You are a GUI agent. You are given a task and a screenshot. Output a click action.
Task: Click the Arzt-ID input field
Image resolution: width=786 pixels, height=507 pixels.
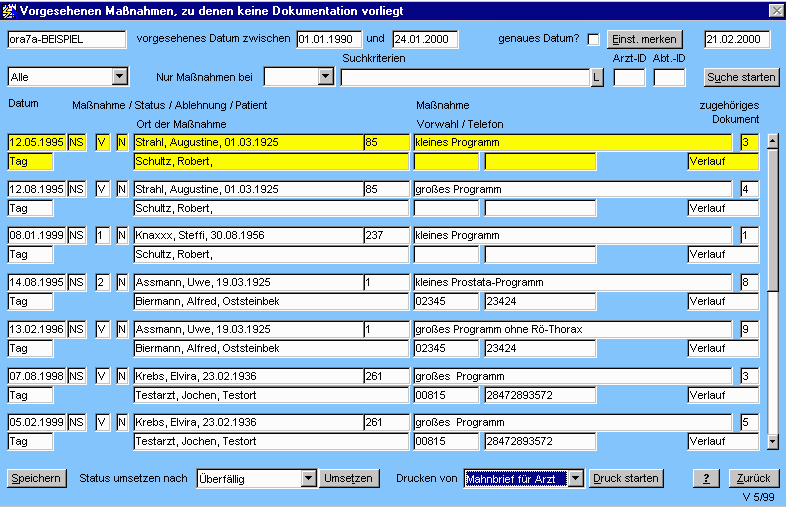pos(629,77)
